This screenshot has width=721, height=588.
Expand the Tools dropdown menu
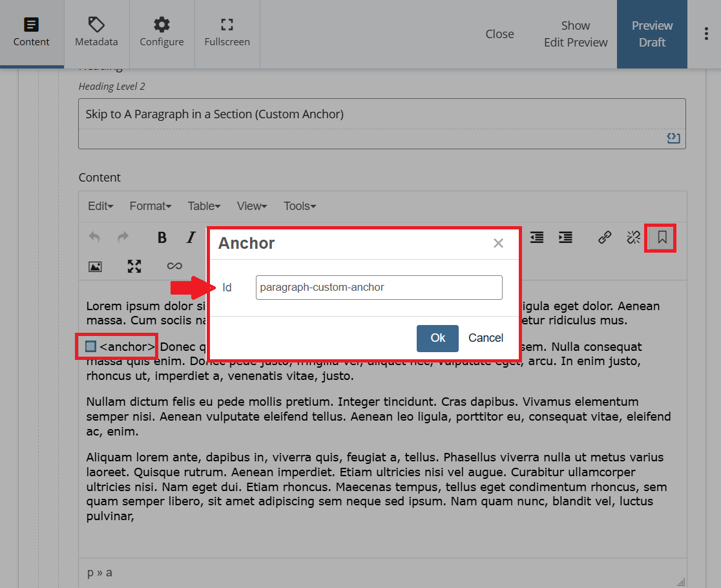click(299, 206)
